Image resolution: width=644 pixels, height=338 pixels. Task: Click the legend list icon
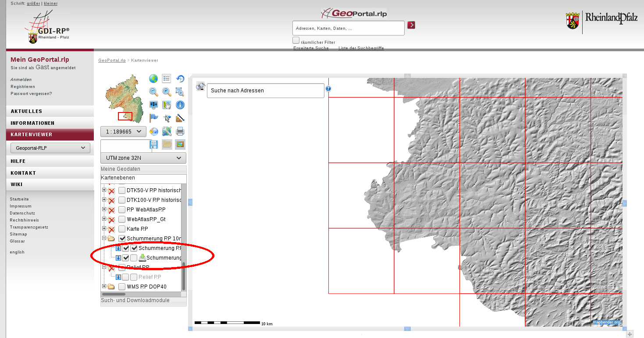(x=167, y=78)
